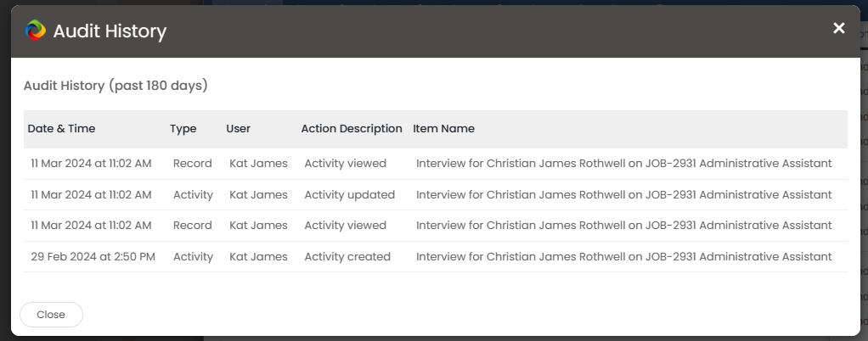Select the Date & Time column header
This screenshot has height=341, width=868.
coord(61,128)
